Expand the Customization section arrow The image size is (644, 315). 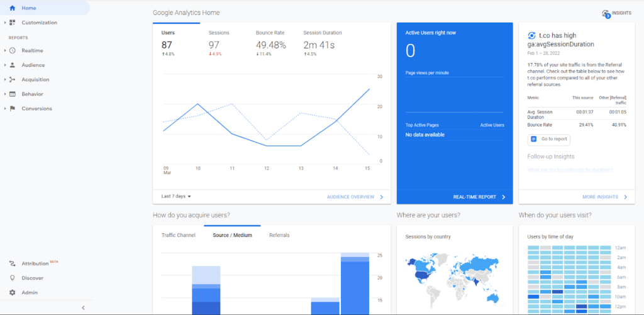coord(5,23)
